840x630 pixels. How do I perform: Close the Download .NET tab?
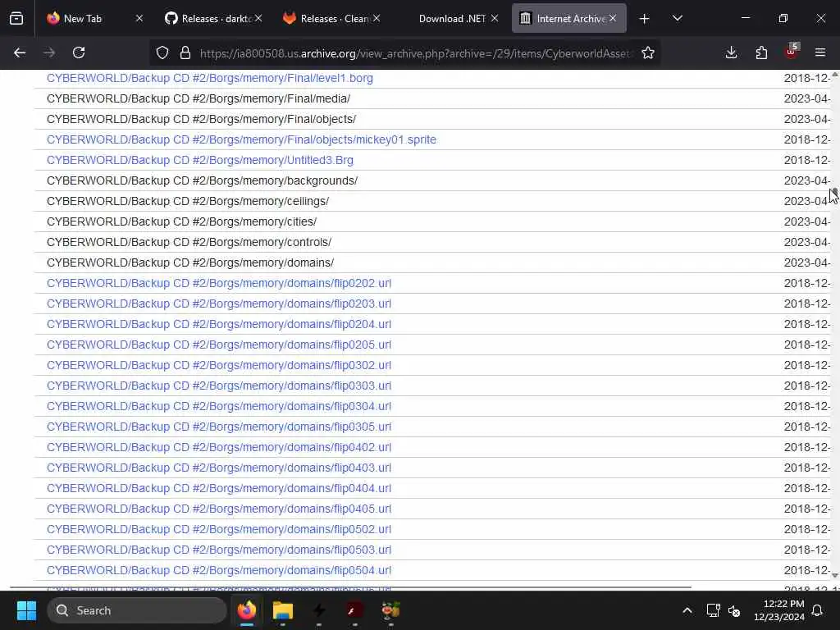point(495,19)
